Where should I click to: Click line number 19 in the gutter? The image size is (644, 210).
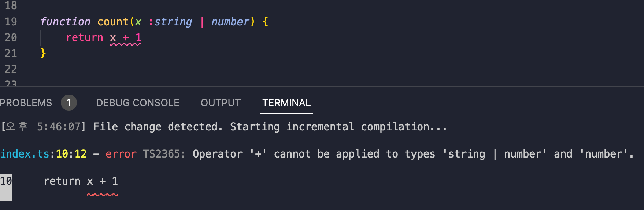click(11, 22)
